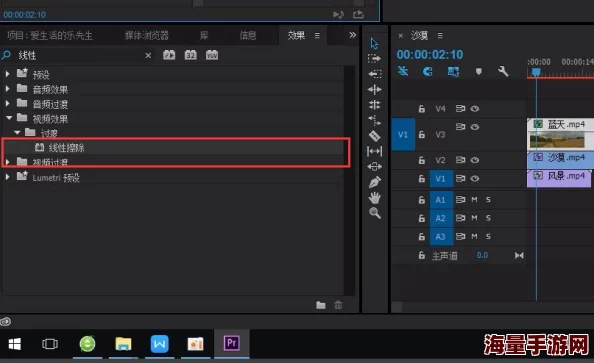Expand the 视频过渡 folder
This screenshot has height=363, width=594.
click(7, 162)
